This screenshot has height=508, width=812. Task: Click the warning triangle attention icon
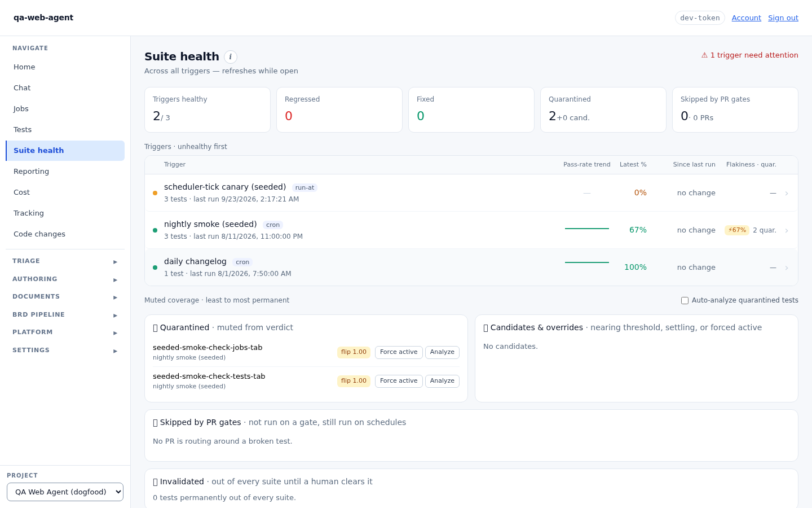[x=704, y=55]
